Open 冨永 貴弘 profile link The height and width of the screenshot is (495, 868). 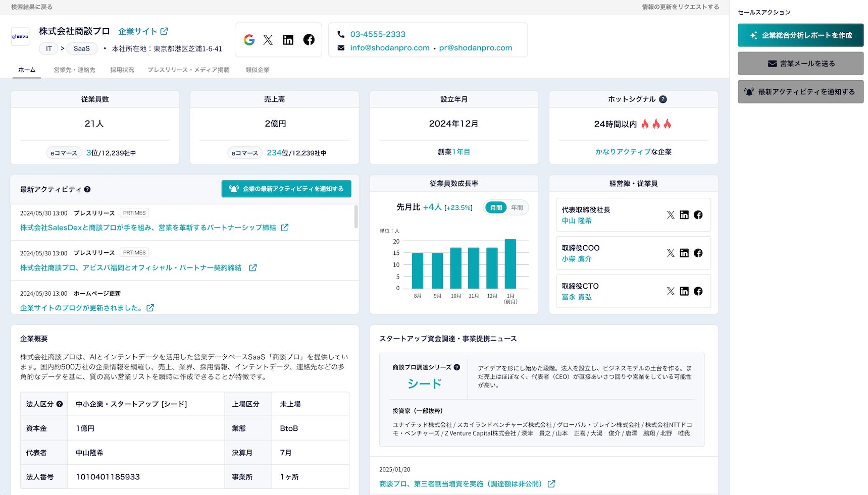click(x=577, y=297)
